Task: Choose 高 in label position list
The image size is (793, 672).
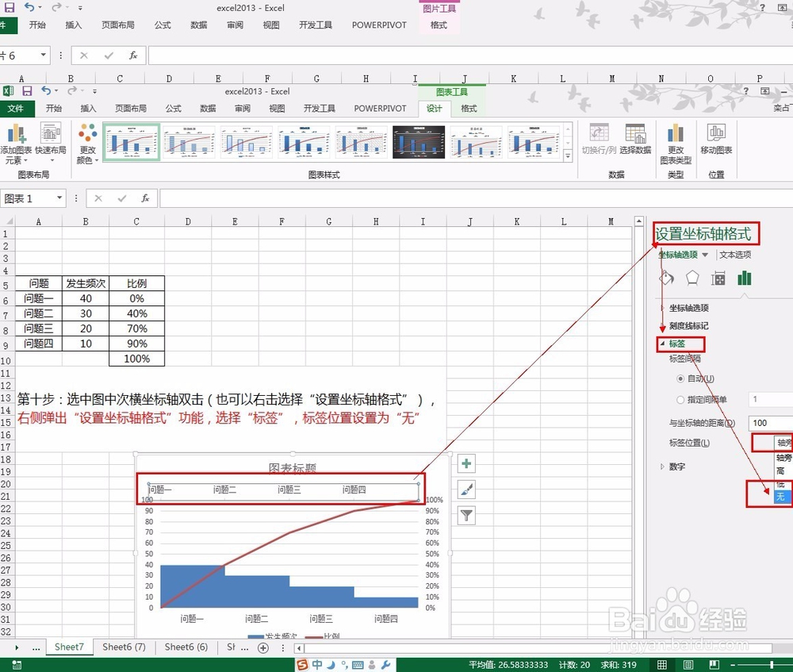Action: pos(783,470)
